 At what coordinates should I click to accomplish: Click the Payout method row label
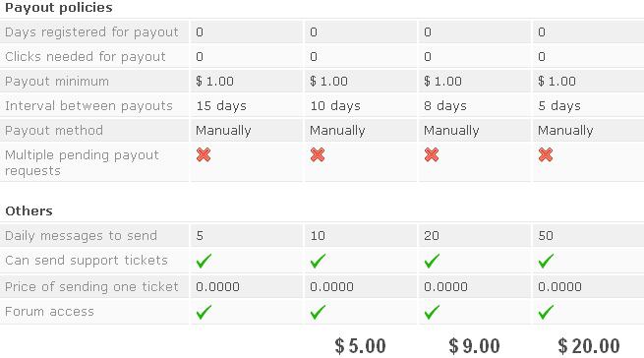tap(54, 130)
